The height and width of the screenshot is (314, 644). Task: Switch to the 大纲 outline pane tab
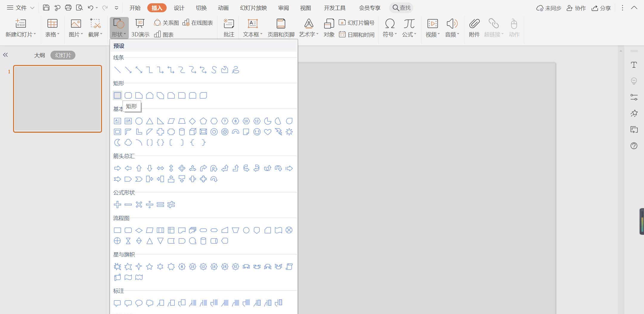(39, 55)
